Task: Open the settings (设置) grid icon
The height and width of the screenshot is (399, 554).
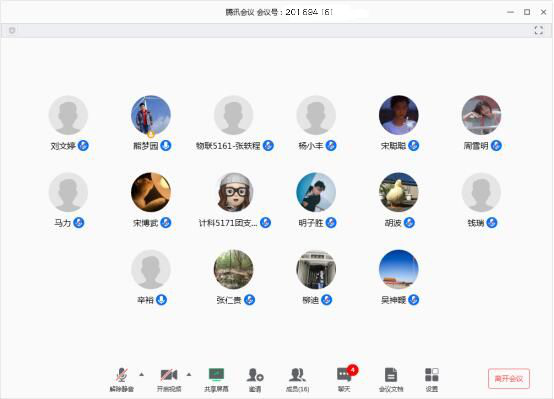Action: (432, 375)
